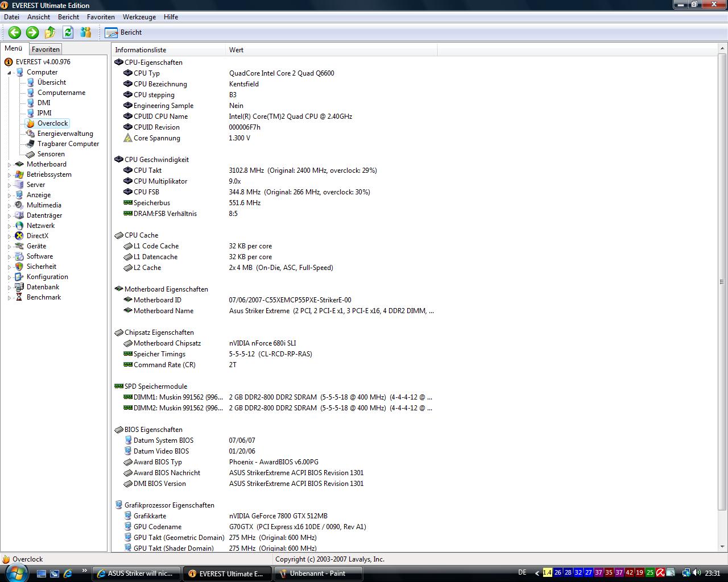Expand the Netzwerk tree node

[x=9, y=226]
